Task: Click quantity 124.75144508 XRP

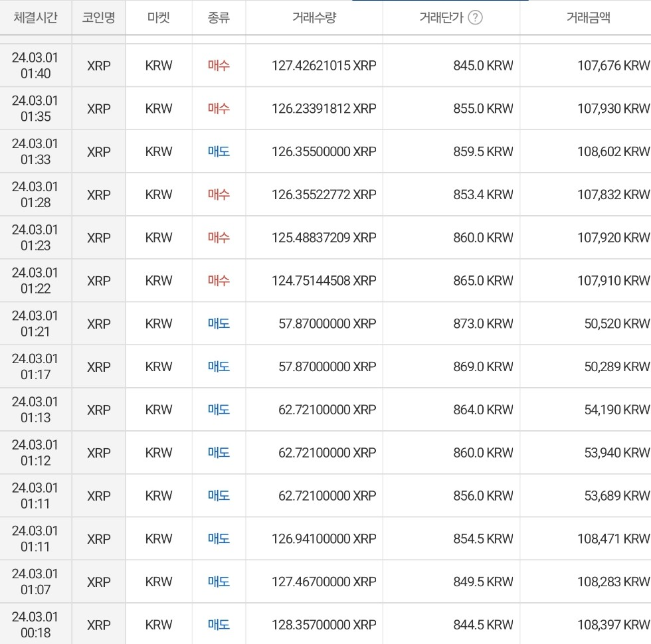Action: [x=324, y=280]
